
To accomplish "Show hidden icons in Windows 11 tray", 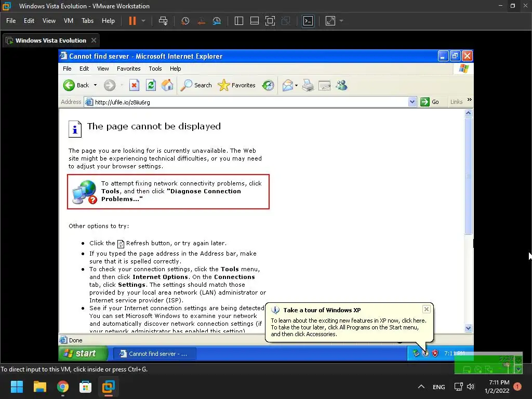I will (421, 387).
